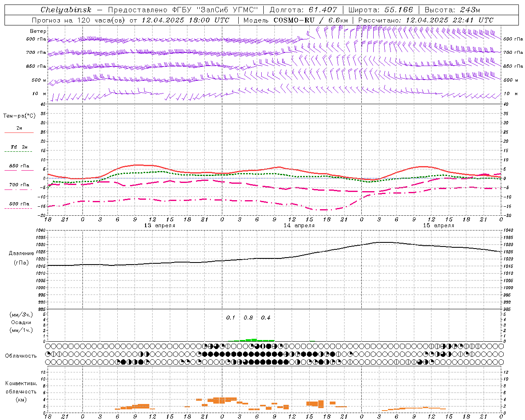This screenshot has height=420, width=525.
Task: Click the "13 апреля" date label
Action: [160, 226]
